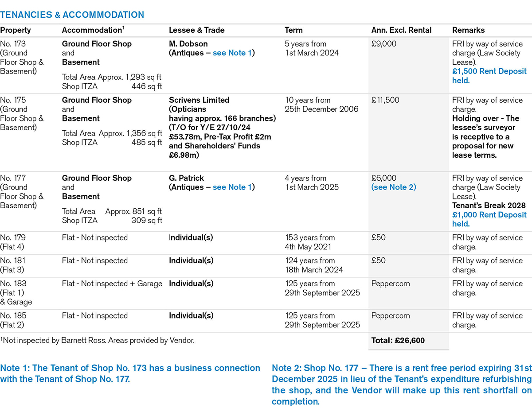Click the Note 1 paragraph below table
The image size is (532, 408).
click(130, 373)
